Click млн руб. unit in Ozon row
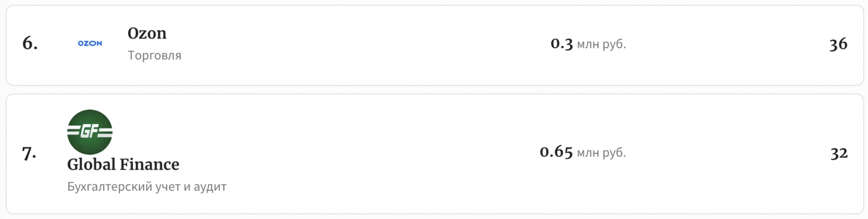 coord(601,44)
